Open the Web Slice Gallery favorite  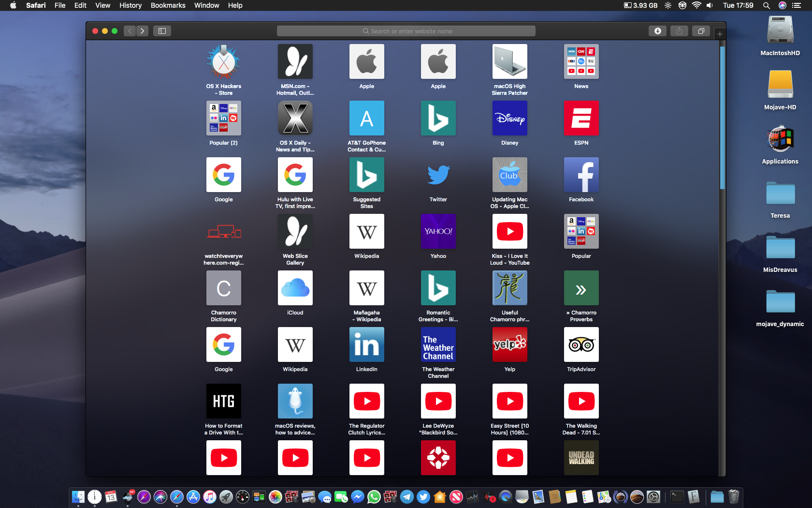pos(295,231)
